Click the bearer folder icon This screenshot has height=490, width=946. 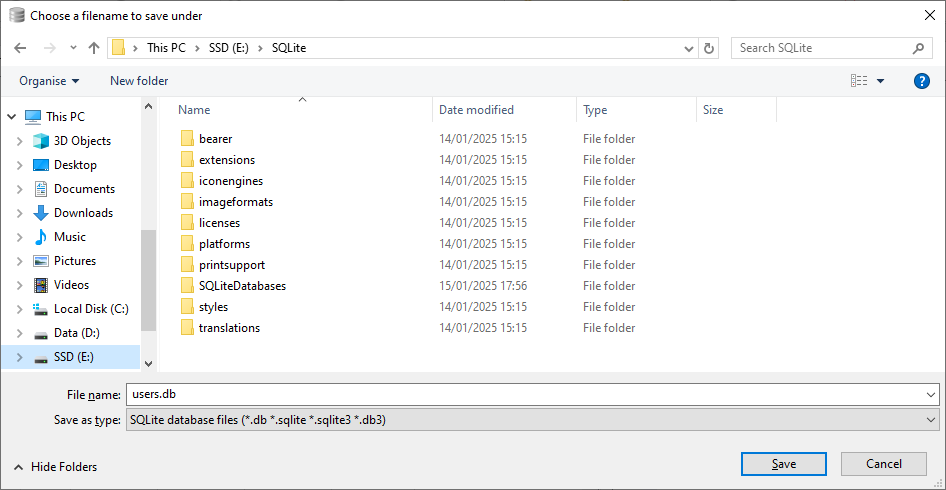click(x=187, y=139)
